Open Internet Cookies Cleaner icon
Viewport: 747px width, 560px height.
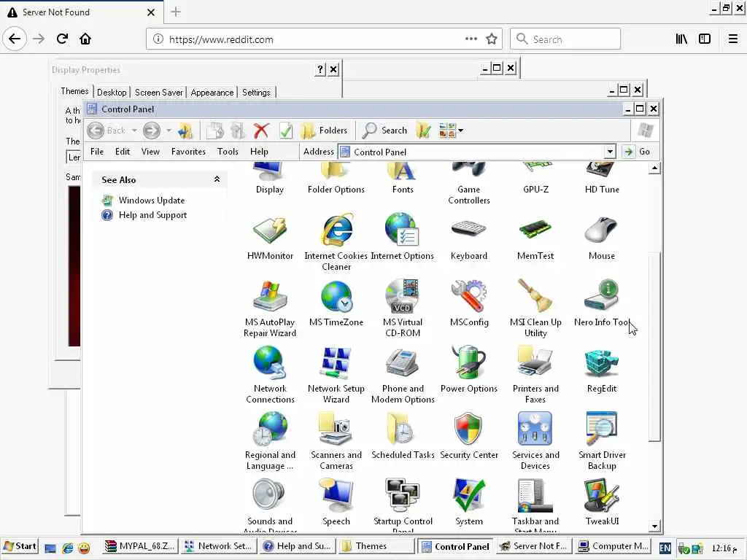(x=336, y=243)
